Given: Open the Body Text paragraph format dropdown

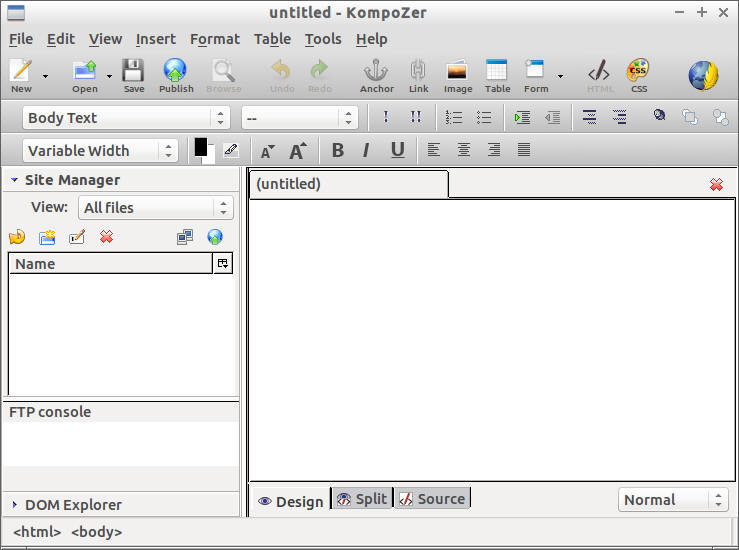Looking at the screenshot, I should pyautogui.click(x=126, y=118).
